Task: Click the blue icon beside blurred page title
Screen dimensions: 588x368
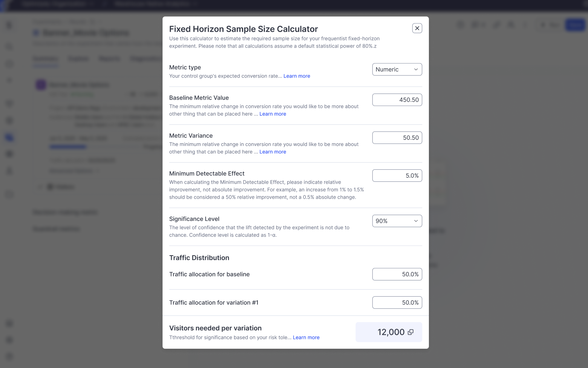Action: point(36,33)
